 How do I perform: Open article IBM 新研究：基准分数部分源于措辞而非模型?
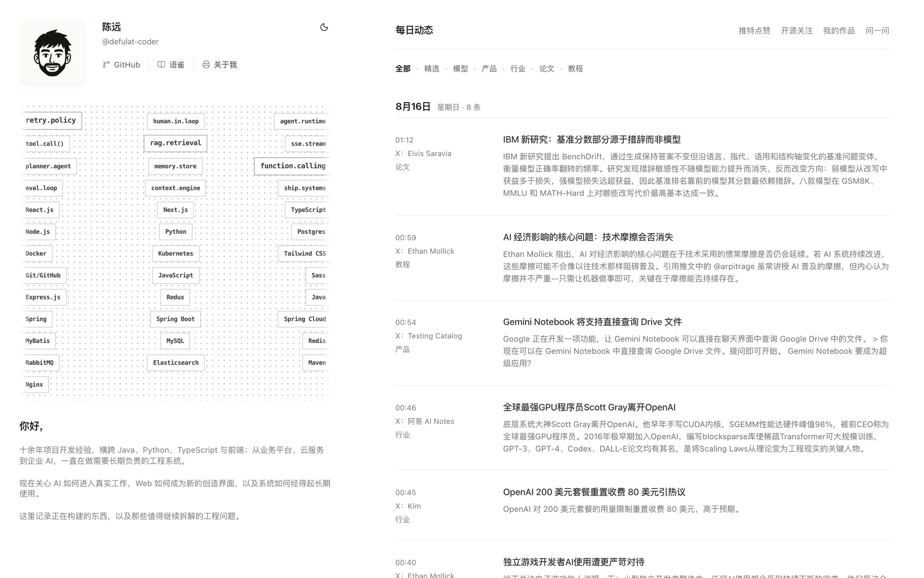click(592, 139)
